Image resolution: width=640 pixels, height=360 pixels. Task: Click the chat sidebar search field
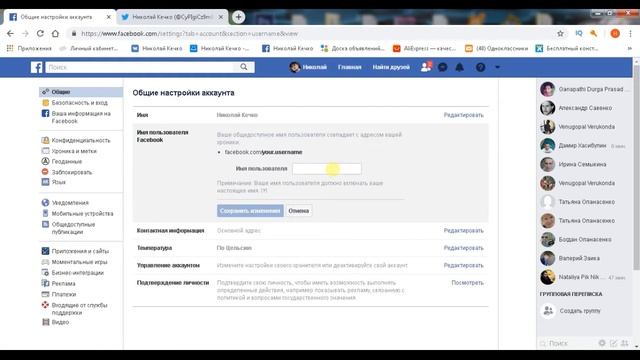pos(567,344)
